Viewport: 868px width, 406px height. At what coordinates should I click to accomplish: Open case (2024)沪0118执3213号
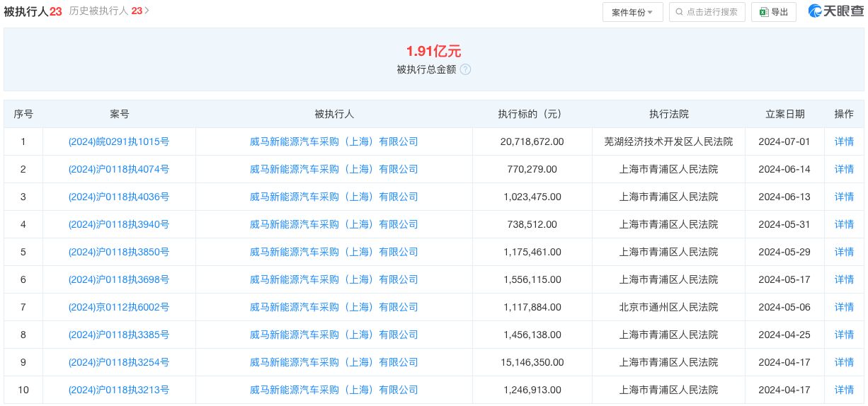[119, 390]
